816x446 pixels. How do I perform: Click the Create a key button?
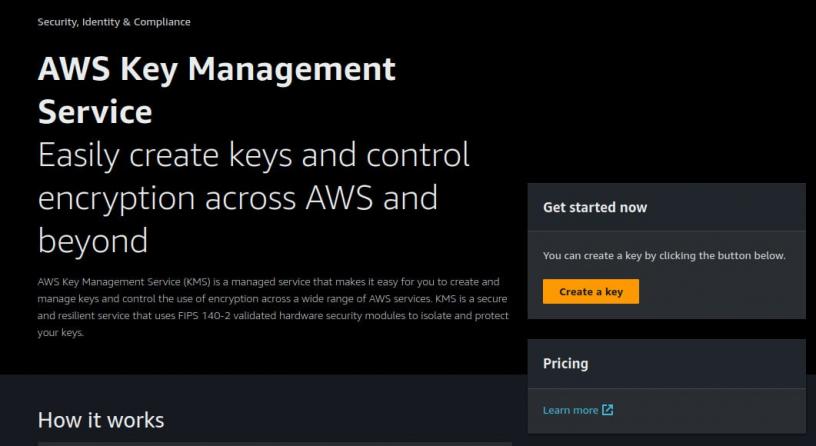[x=591, y=291]
